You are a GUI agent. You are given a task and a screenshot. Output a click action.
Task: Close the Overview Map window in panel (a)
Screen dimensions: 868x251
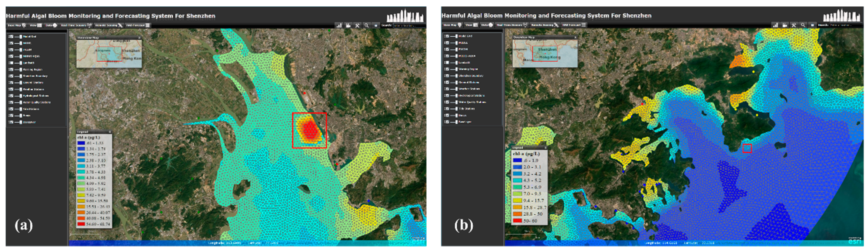(139, 38)
